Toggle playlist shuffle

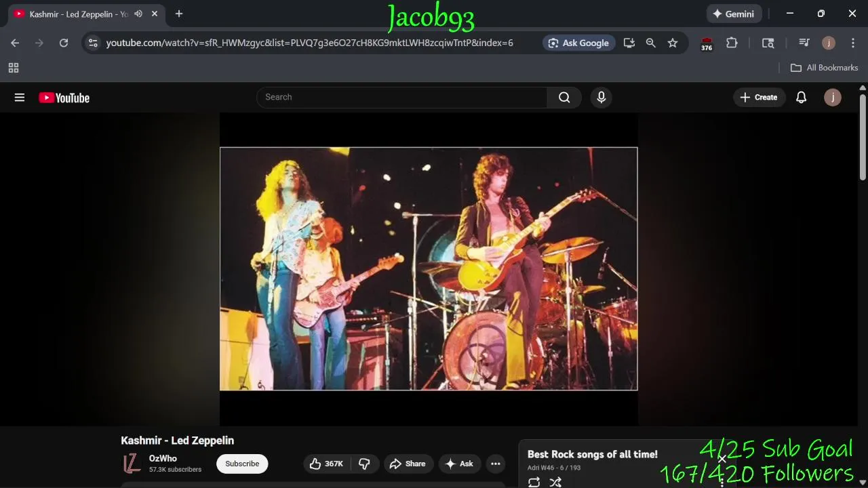tap(555, 482)
